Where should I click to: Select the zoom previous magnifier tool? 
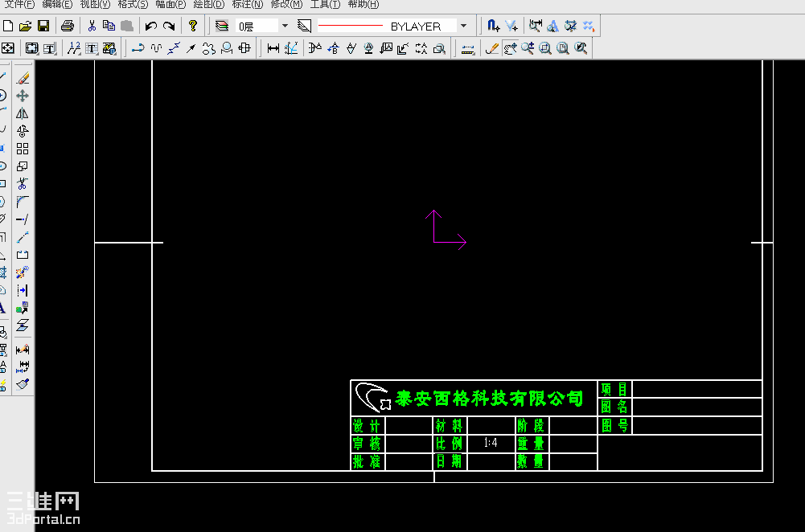pyautogui.click(x=581, y=48)
